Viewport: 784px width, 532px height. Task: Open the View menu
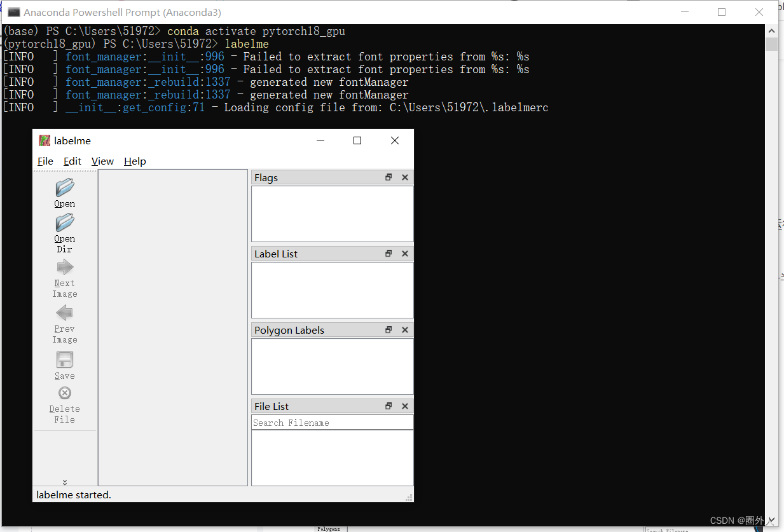pos(102,161)
